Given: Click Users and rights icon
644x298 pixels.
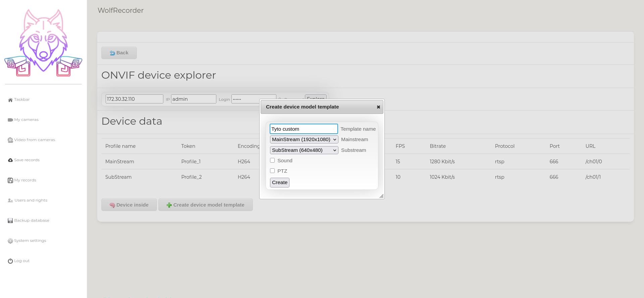Looking at the screenshot, I should (x=10, y=201).
